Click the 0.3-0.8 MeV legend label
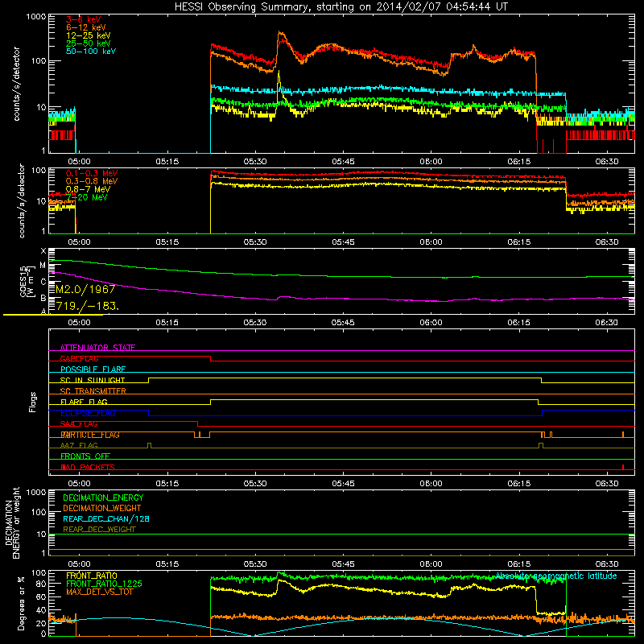Viewport: 644px width, 644px height. point(92,182)
